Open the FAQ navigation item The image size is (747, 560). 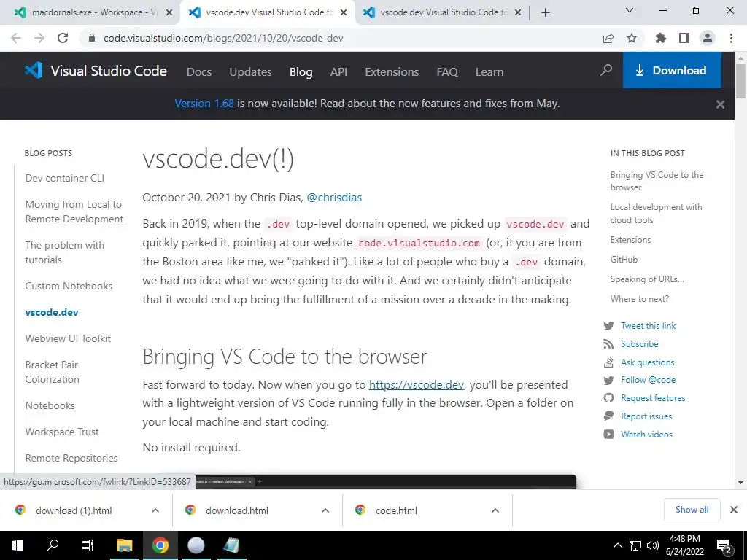(x=447, y=72)
